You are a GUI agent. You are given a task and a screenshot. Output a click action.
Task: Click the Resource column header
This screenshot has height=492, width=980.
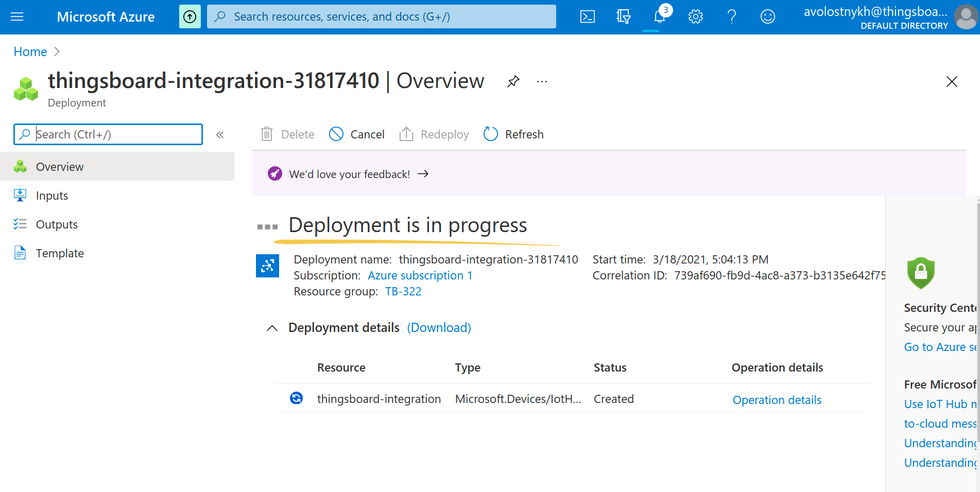click(x=341, y=367)
